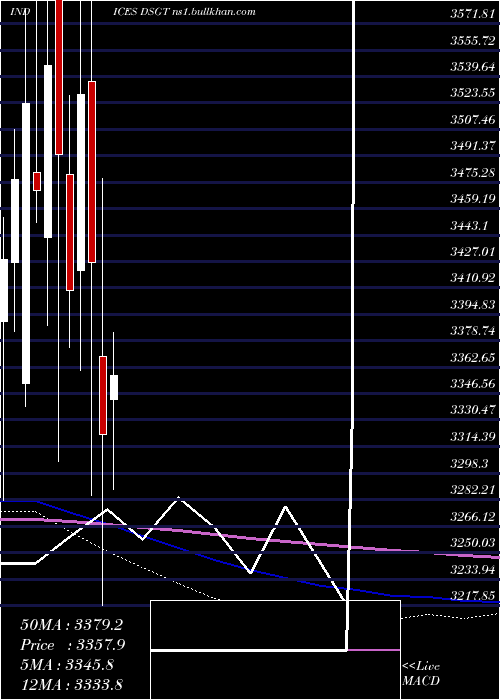
Task: Click the red candlestick body near 3346
Action: 103,395
